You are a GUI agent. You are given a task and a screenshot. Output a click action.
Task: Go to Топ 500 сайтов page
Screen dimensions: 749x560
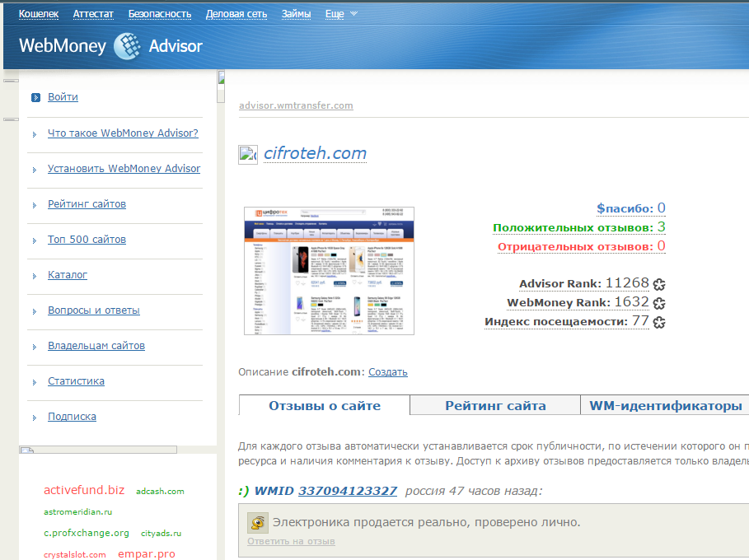click(x=87, y=240)
